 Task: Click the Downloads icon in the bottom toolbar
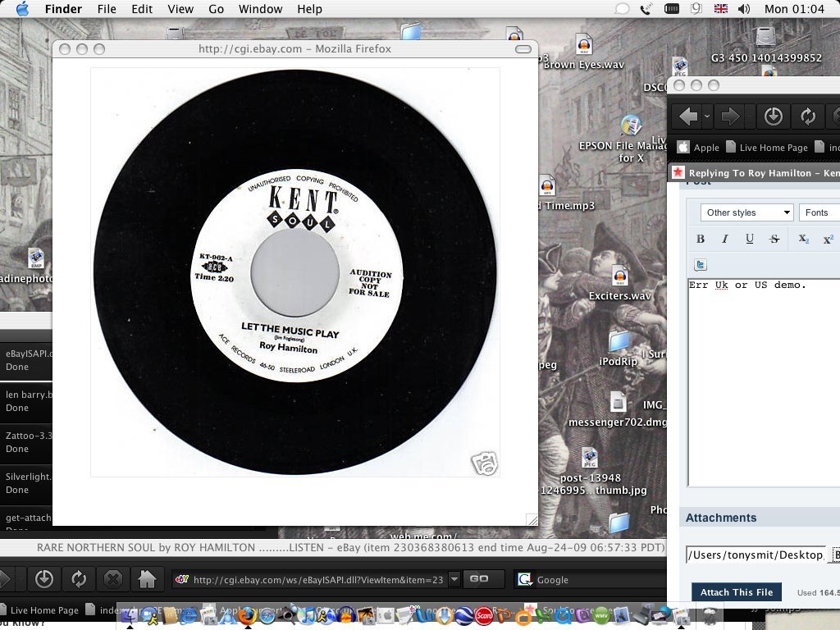click(44, 579)
